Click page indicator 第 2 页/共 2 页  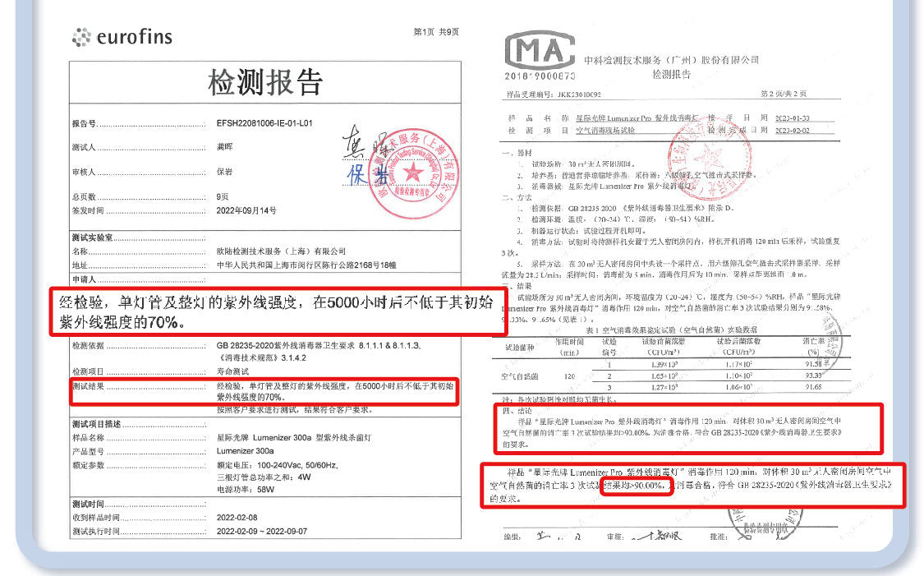[784, 94]
